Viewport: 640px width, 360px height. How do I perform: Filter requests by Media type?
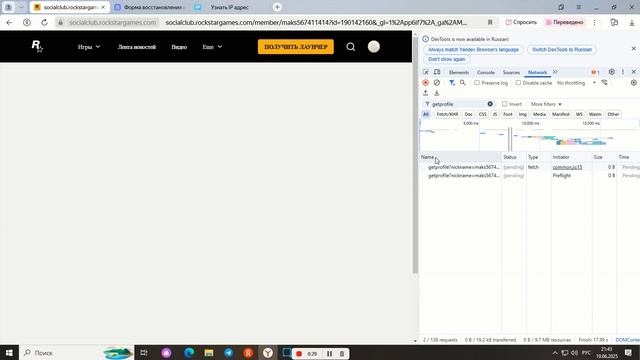tap(539, 114)
